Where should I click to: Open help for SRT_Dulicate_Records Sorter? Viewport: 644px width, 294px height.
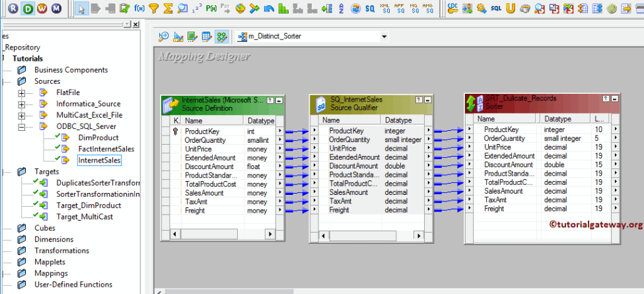pyautogui.click(x=606, y=98)
